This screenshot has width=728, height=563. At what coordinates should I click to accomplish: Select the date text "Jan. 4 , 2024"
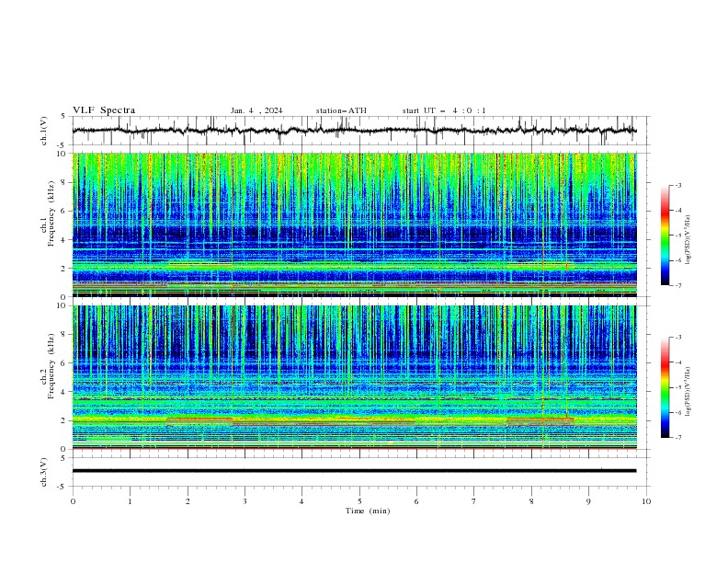[x=256, y=110]
